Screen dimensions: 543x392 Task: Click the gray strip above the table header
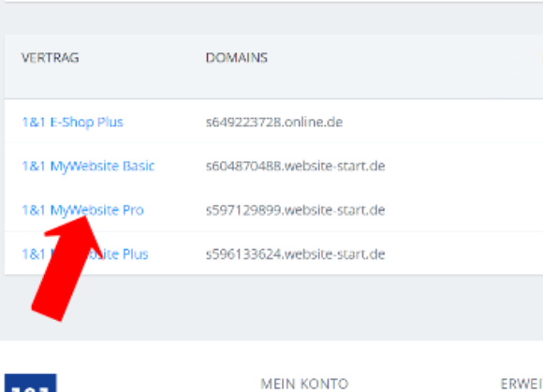coord(271,18)
